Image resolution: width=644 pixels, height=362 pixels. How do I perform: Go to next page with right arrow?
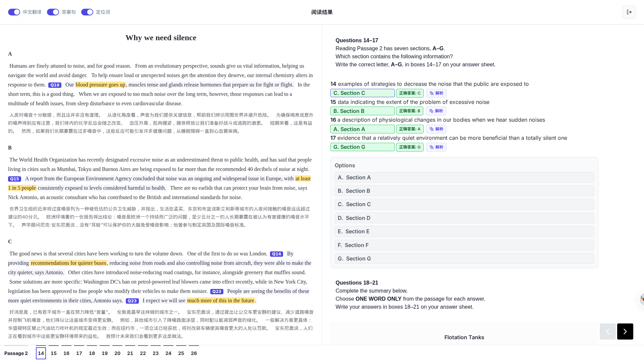point(625,331)
